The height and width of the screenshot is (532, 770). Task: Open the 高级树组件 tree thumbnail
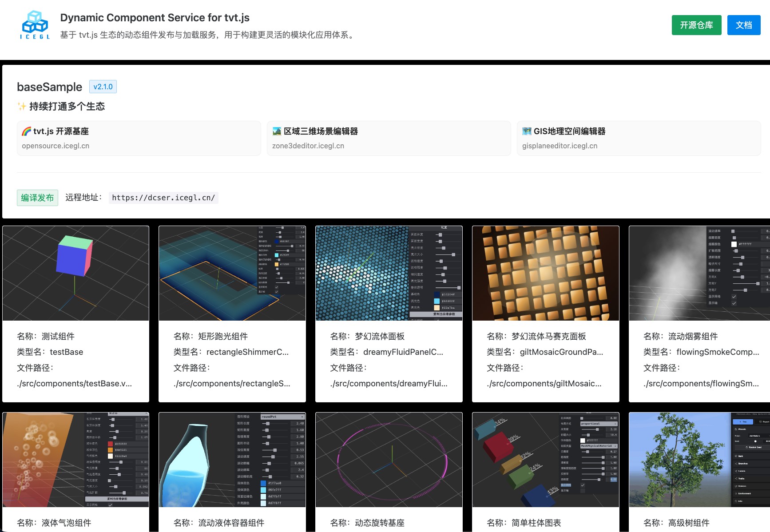point(699,460)
